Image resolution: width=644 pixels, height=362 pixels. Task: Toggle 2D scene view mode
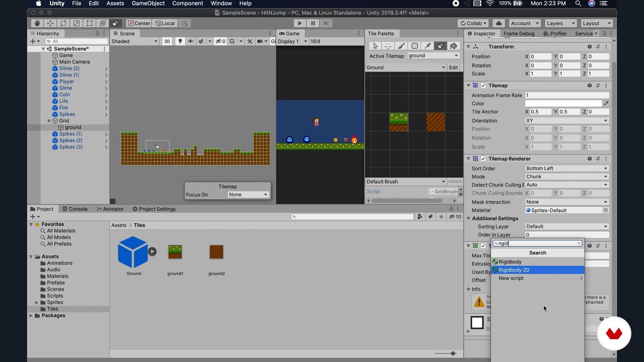coord(167,41)
